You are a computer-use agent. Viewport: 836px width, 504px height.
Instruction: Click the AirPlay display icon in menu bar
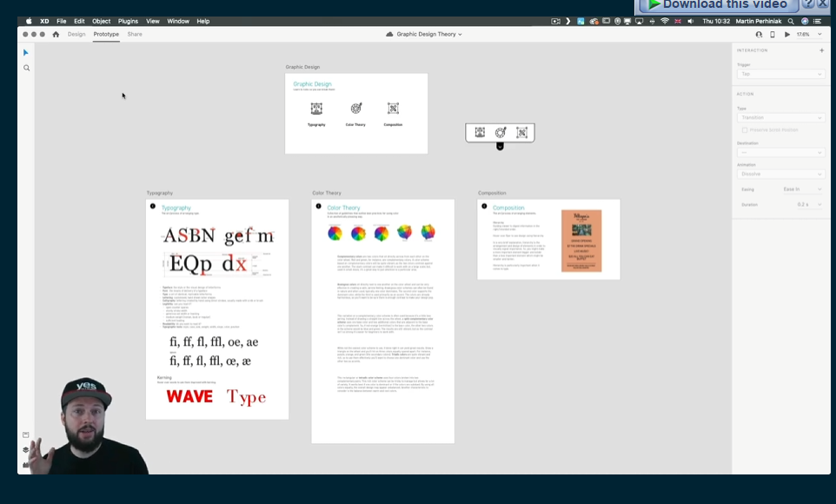639,22
